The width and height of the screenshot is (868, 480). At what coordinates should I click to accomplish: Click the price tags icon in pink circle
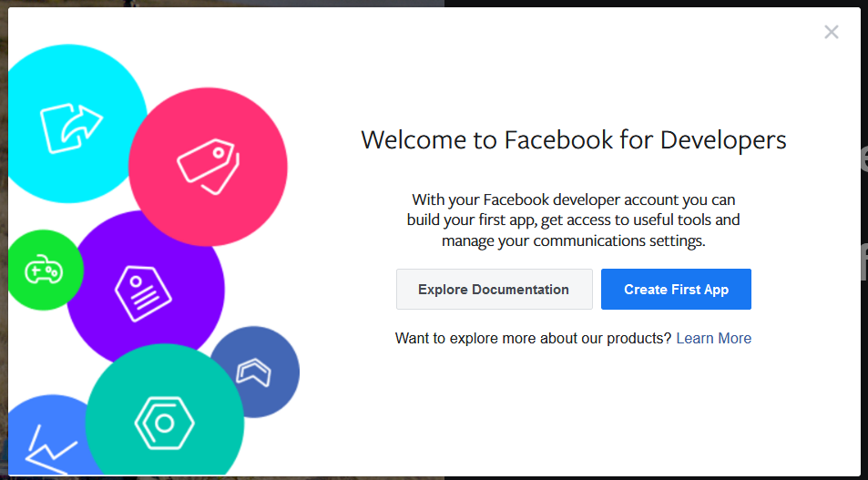(x=208, y=166)
